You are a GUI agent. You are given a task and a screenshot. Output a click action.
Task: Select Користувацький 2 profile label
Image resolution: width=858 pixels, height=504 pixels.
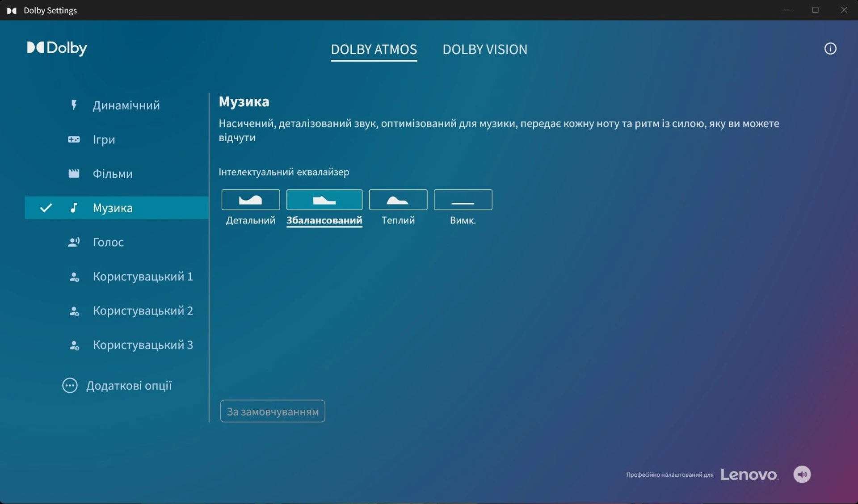(x=143, y=311)
